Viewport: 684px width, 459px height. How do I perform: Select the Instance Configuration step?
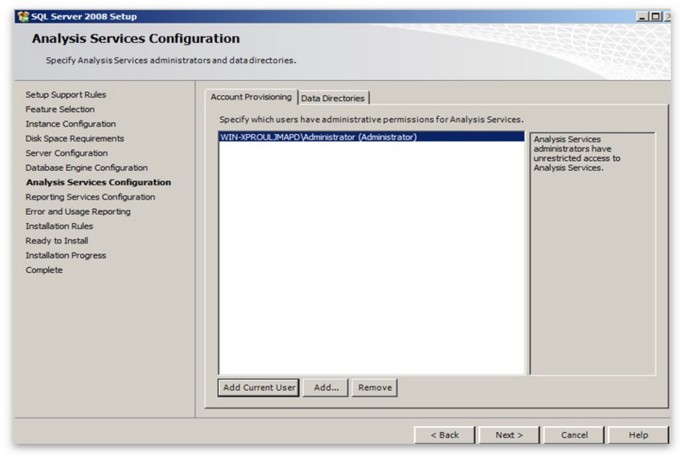point(70,124)
